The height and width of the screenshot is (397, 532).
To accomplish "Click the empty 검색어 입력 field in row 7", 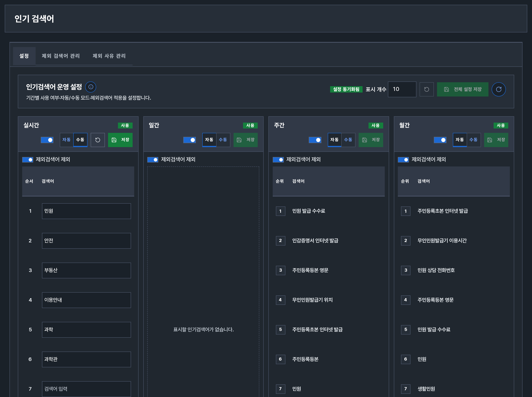I will [86, 389].
